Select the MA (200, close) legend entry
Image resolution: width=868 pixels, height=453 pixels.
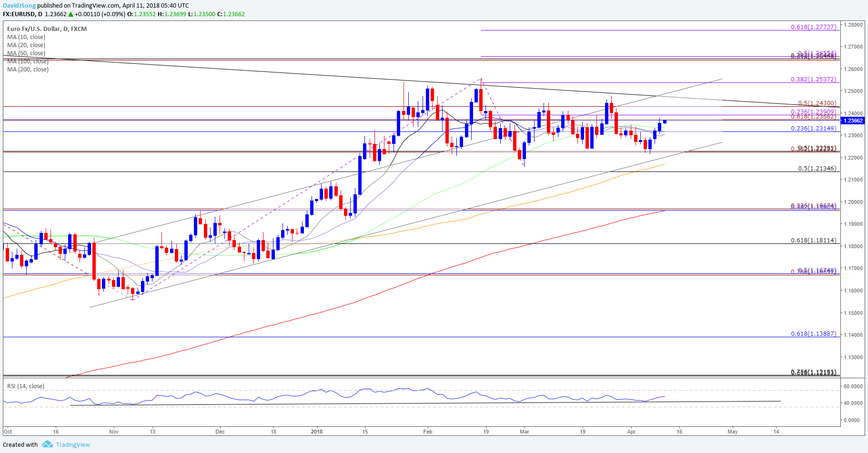click(x=28, y=69)
